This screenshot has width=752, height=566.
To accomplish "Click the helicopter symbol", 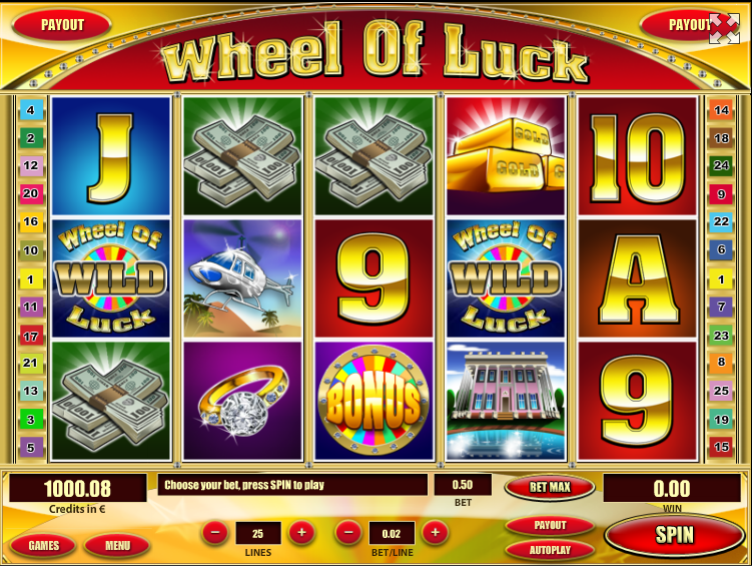I will point(243,278).
